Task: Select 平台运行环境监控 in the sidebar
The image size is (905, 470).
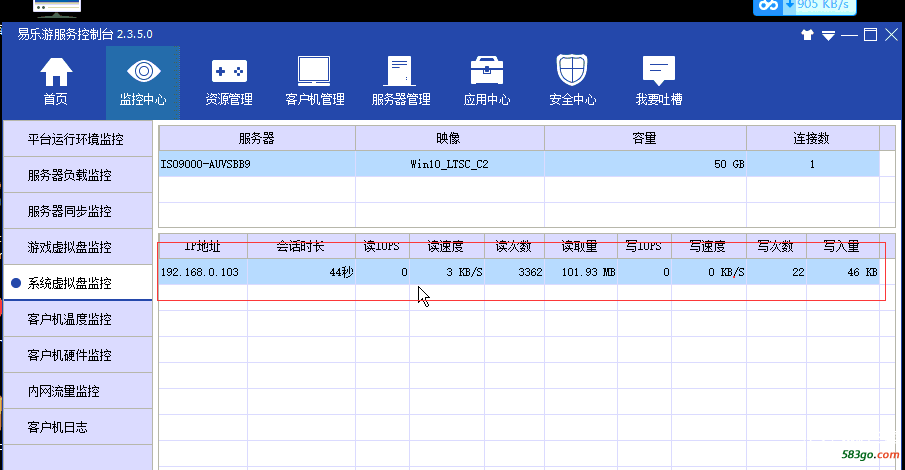Action: coord(78,139)
